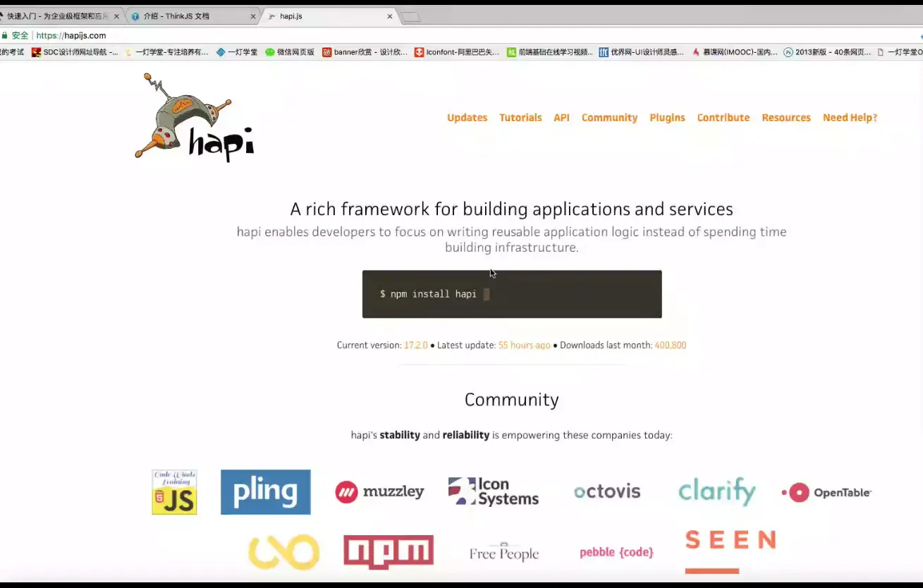Viewport: 923px width, 588px height.
Task: Click the version number 17.2.0
Action: pos(415,345)
